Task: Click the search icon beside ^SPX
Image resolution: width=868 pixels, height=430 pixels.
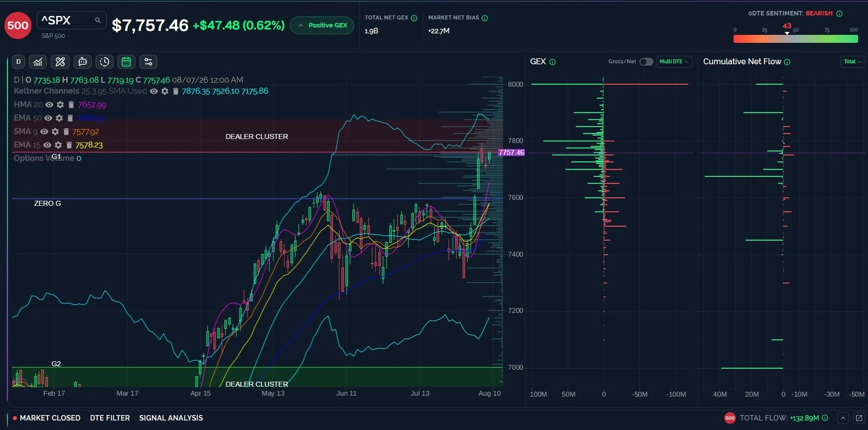Action: click(x=98, y=20)
